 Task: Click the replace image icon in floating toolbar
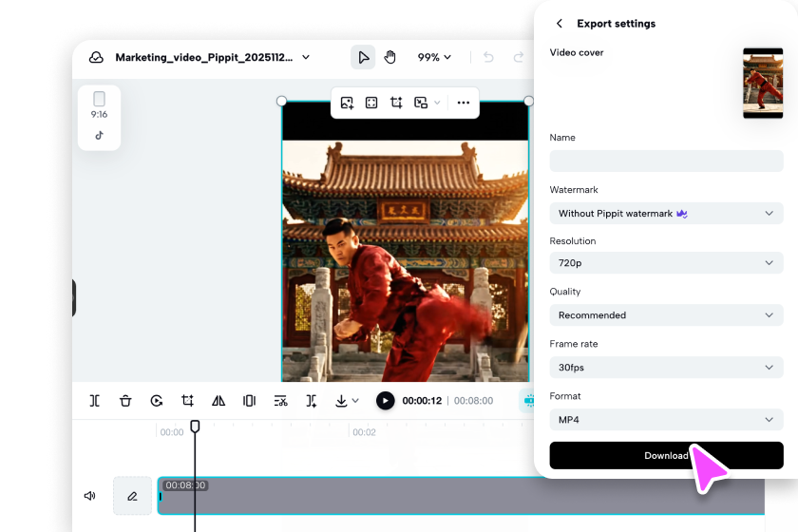coord(347,103)
